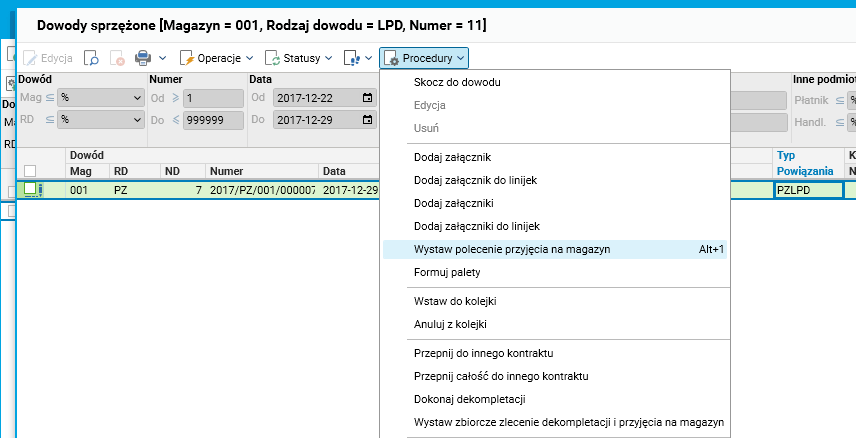Click the Numer Od field with 1
Image resolution: width=856 pixels, height=438 pixels.
pyautogui.click(x=213, y=98)
